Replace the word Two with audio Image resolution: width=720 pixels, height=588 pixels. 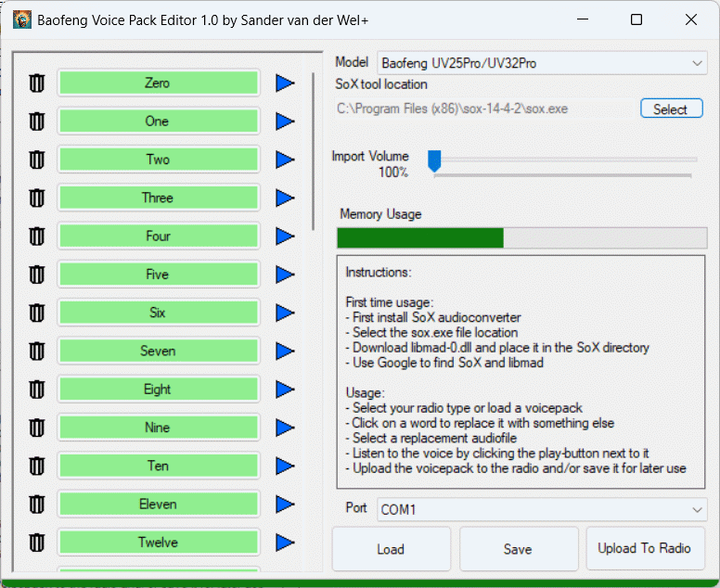tap(158, 160)
